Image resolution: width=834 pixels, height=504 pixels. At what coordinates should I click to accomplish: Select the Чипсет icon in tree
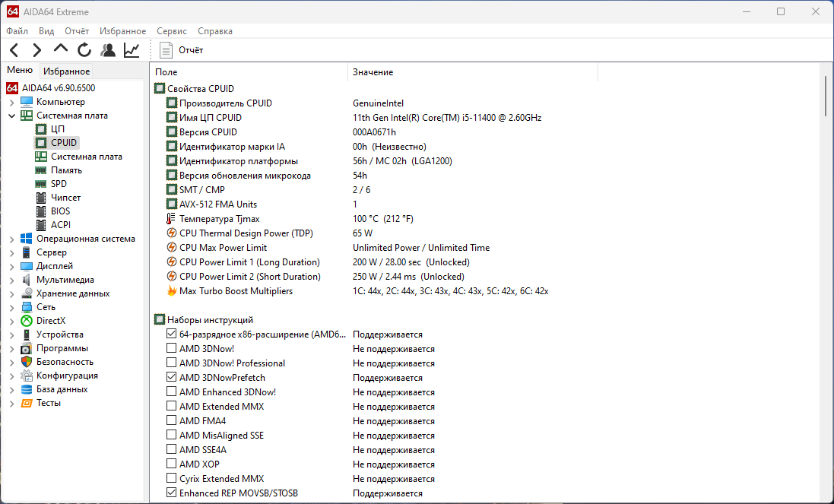tap(41, 198)
